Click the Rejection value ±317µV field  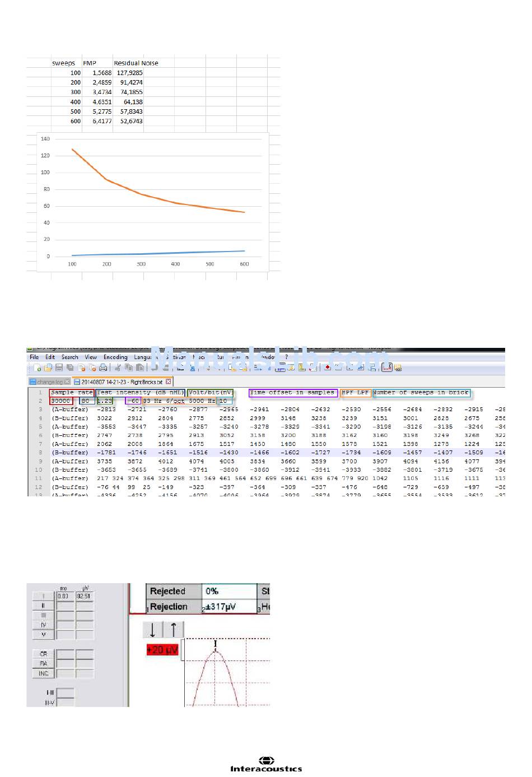click(x=229, y=607)
